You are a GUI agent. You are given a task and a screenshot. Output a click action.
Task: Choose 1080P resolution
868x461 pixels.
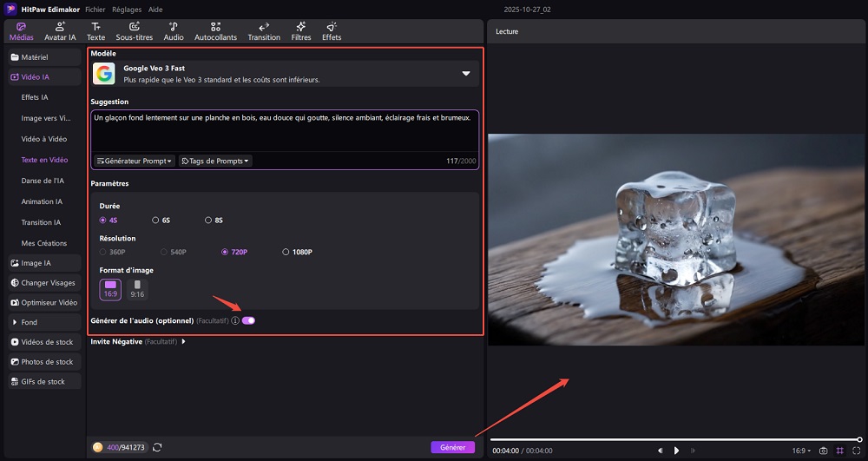tap(297, 252)
